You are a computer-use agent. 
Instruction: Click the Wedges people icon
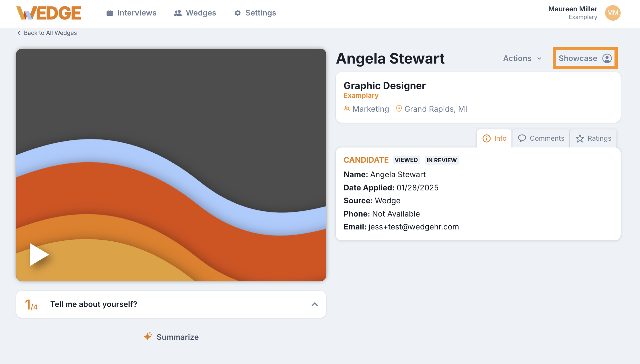(178, 13)
